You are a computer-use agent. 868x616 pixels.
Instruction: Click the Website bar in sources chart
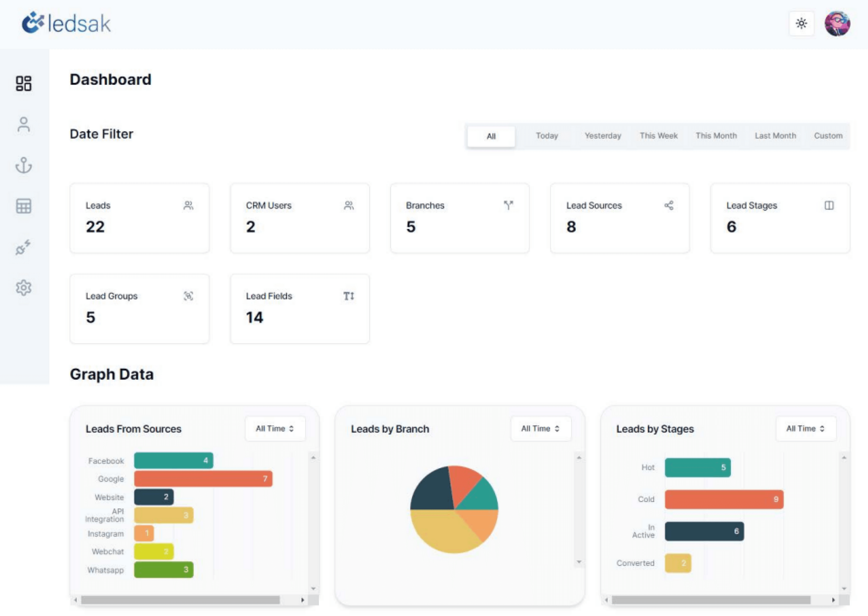154,497
